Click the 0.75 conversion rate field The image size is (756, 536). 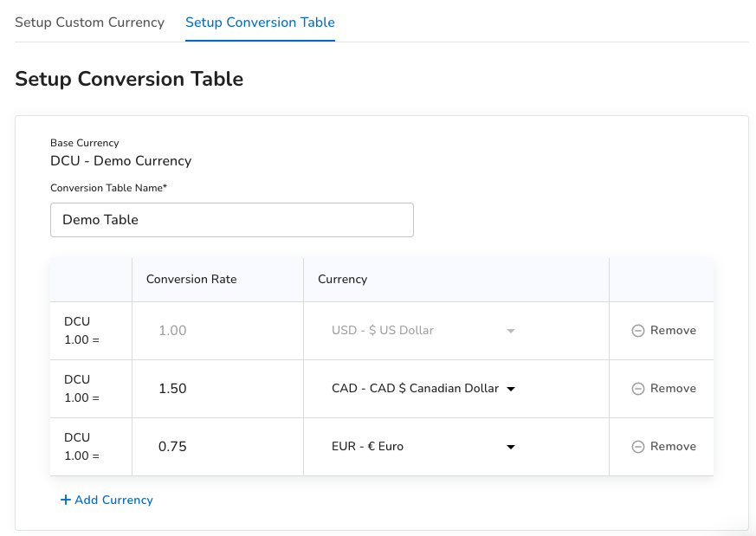click(216, 447)
